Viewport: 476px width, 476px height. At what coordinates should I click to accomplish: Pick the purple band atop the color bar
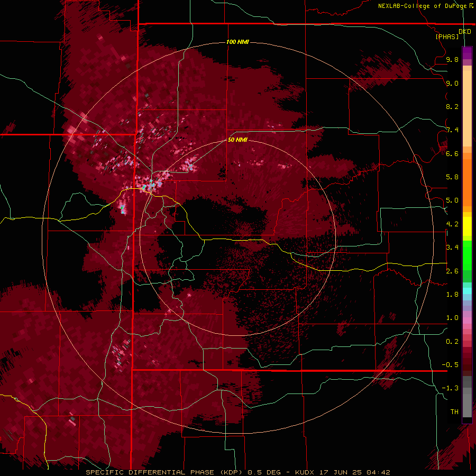point(467,53)
